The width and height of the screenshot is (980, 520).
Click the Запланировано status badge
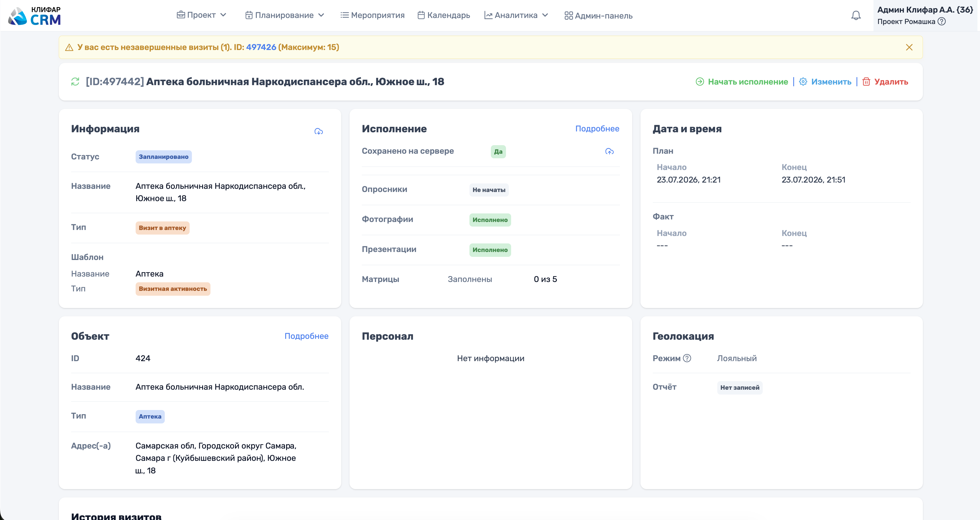[164, 157]
